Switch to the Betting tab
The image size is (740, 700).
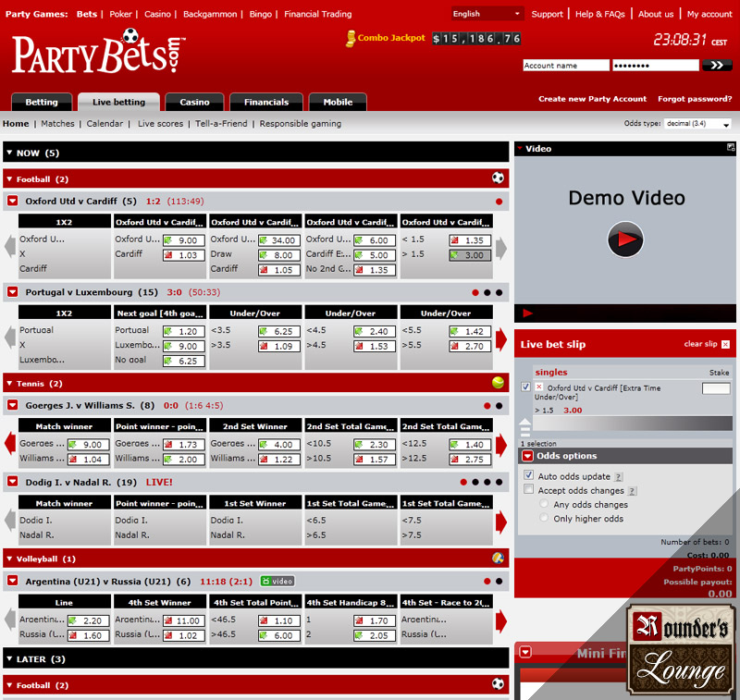pyautogui.click(x=42, y=102)
